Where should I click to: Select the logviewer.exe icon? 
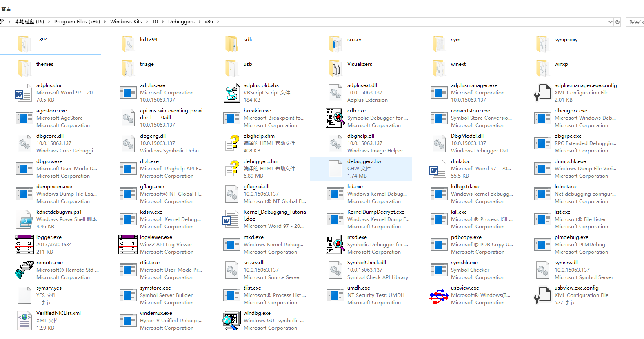pyautogui.click(x=128, y=245)
